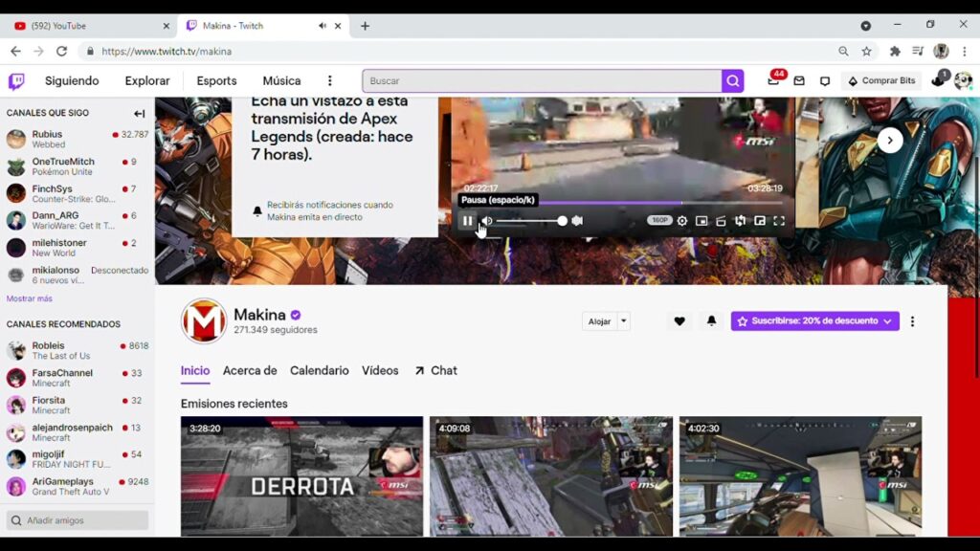Open the user avatar menu
Image resolution: width=980 pixels, height=551 pixels.
point(963,80)
